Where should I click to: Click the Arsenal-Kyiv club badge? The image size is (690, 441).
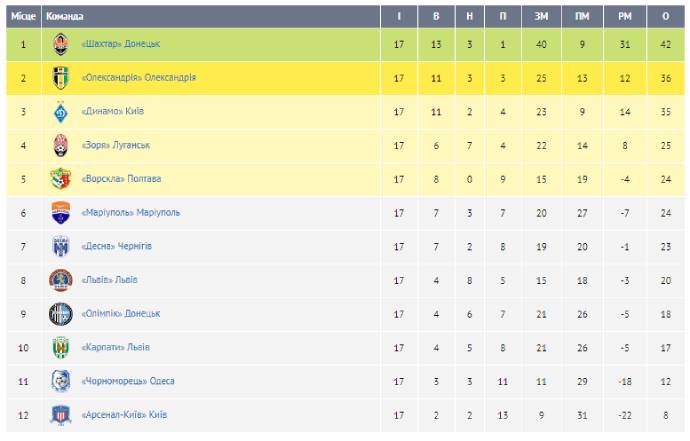pos(62,413)
